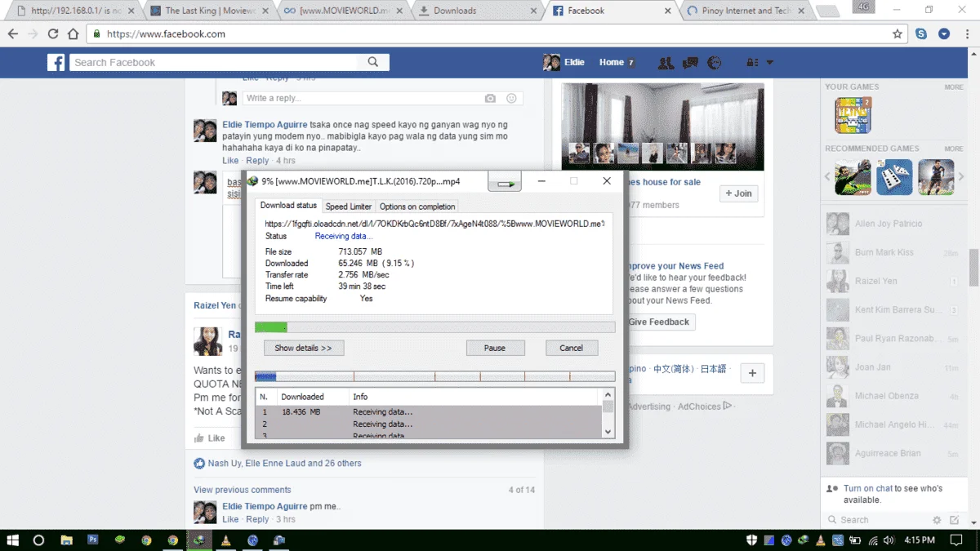Cancel the IDM download

tap(572, 348)
